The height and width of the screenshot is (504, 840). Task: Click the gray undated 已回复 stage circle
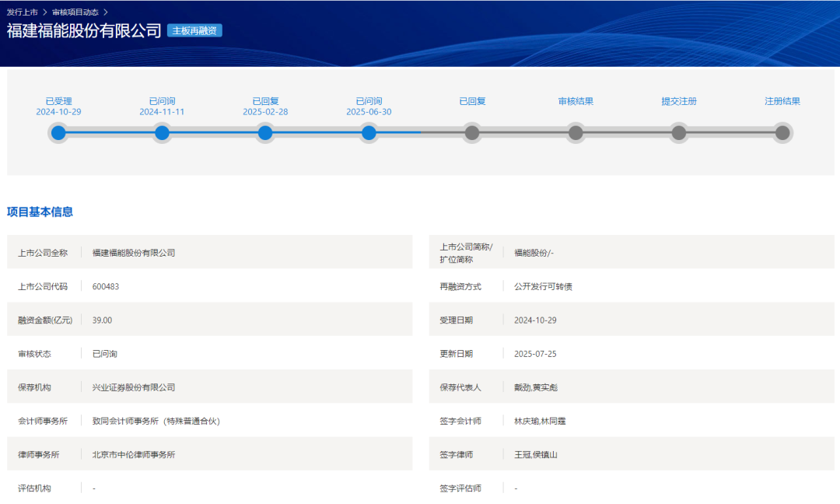[x=472, y=133]
